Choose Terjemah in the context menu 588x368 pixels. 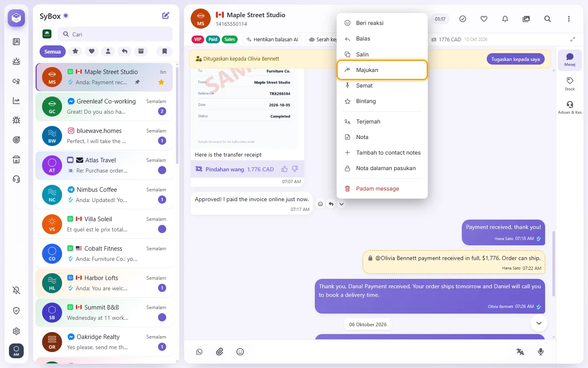click(x=382, y=121)
